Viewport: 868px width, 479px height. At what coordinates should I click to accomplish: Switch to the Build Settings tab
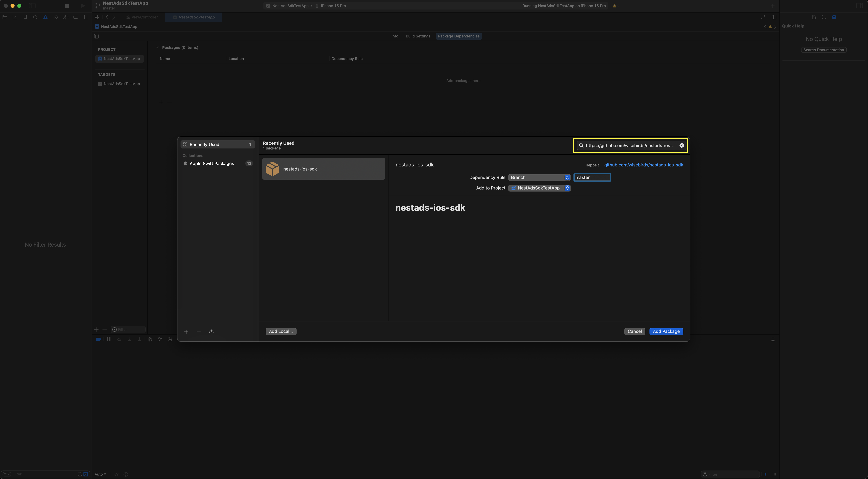418,36
